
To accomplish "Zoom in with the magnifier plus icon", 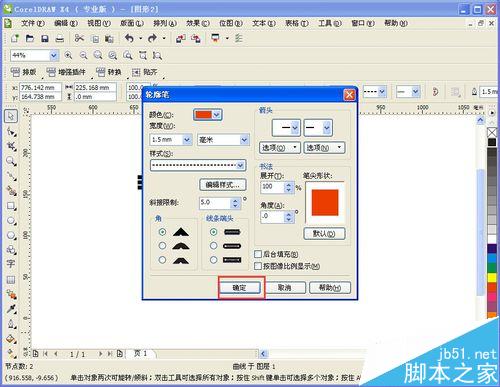I will [68, 55].
